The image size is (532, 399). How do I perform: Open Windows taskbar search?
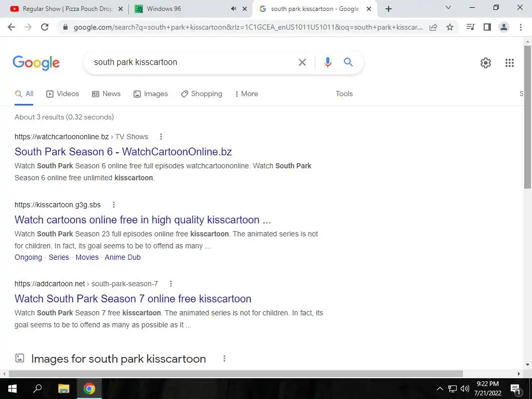(37, 389)
